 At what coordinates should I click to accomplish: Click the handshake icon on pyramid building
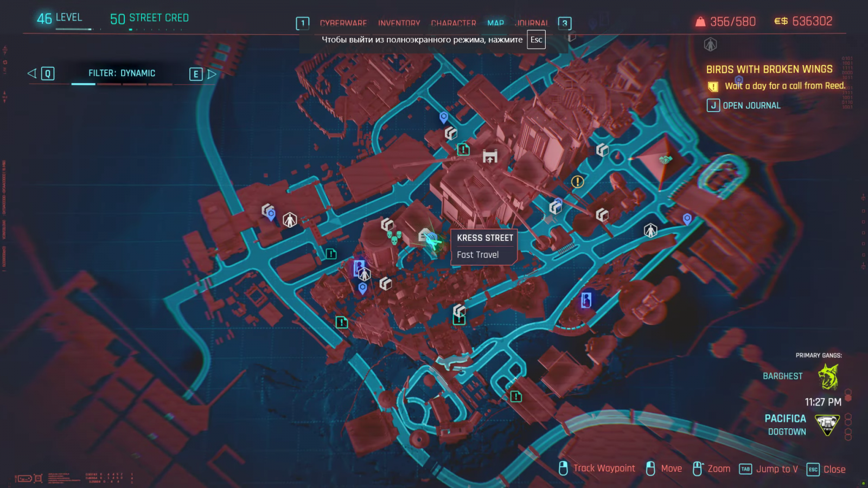[665, 159]
